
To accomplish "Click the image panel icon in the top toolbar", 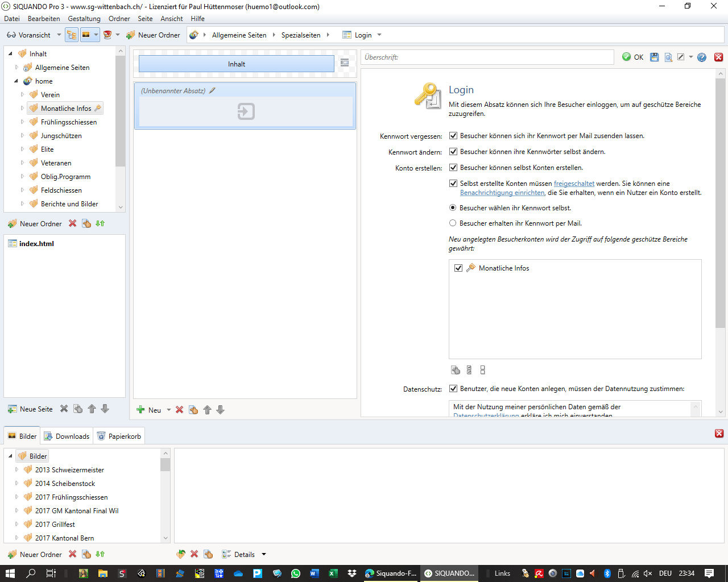I will (86, 35).
